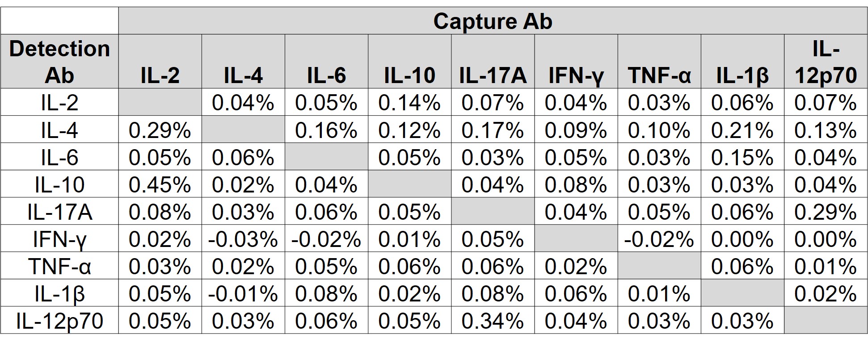Click the Capture Ab header cell
The width and height of the screenshot is (868, 347).
[x=493, y=21]
